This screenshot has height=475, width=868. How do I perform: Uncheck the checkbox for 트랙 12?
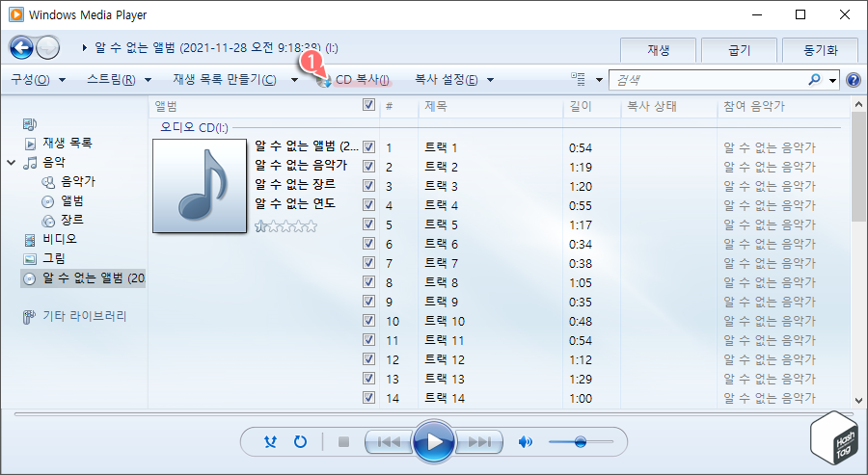coord(368,358)
